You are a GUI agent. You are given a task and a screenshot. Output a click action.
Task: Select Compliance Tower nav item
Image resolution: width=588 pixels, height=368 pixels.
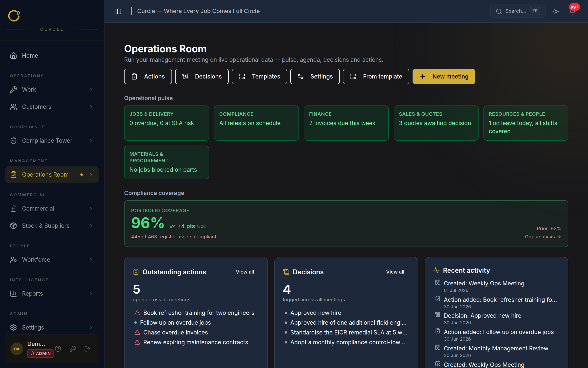pos(52,141)
